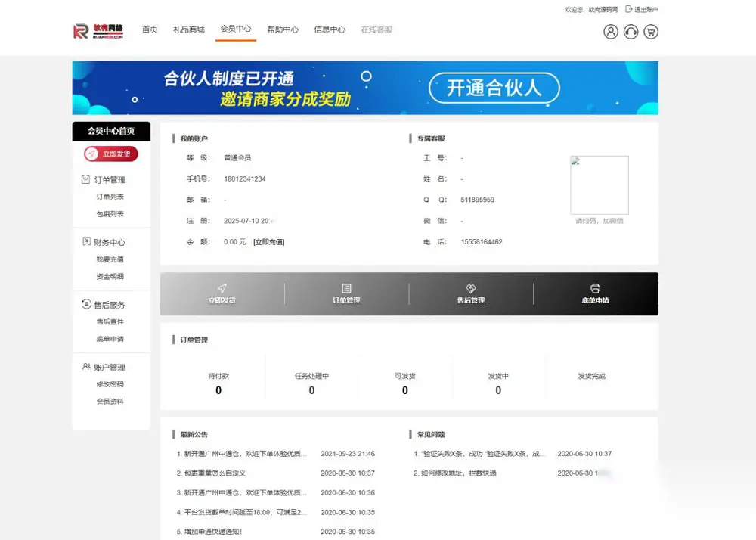This screenshot has height=540, width=756.
Task: Click the 开通合伙人 banner button
Action: [x=494, y=88]
